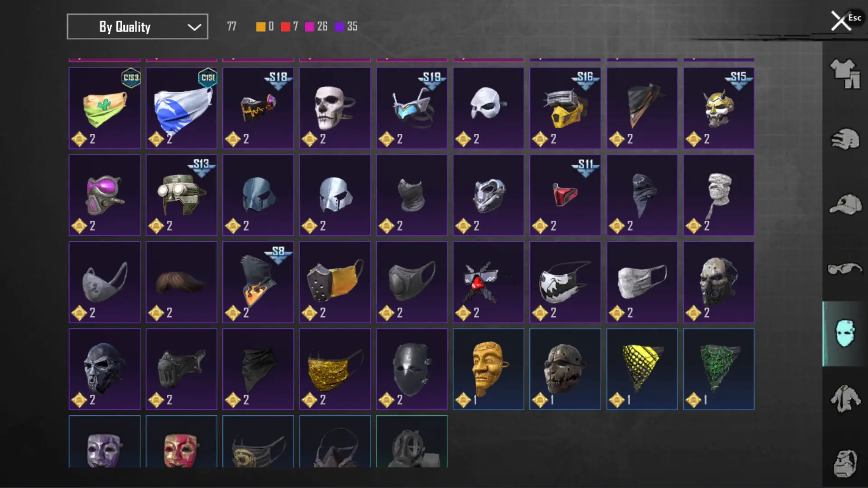Viewport: 868px width, 488px height.
Task: Open the outfits category in the sidebar
Action: point(845,74)
